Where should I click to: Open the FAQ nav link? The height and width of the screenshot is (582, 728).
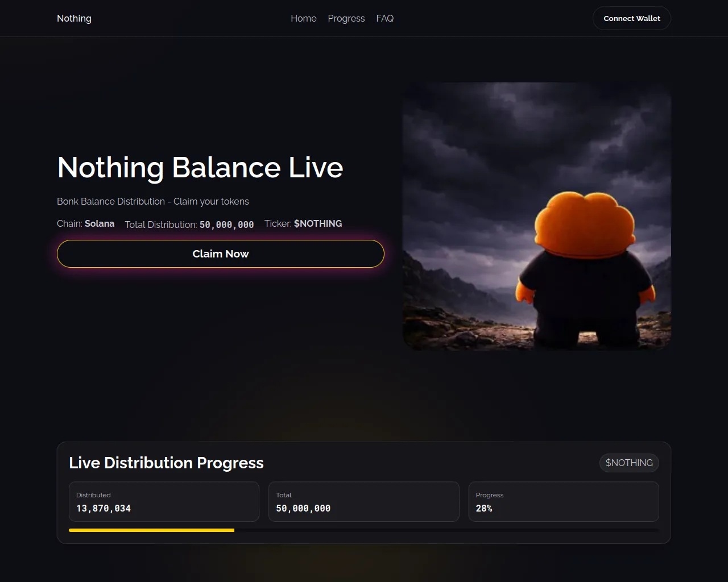(x=384, y=18)
